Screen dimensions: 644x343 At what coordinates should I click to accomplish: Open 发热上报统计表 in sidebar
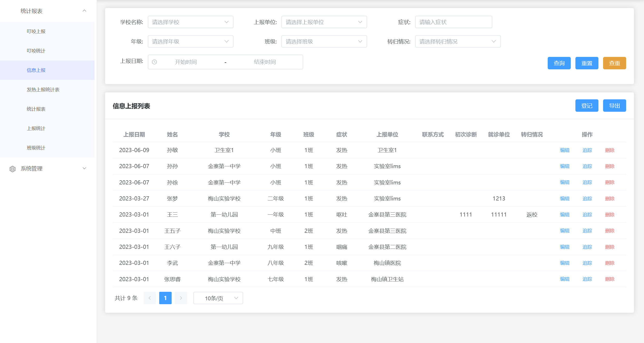(x=47, y=90)
